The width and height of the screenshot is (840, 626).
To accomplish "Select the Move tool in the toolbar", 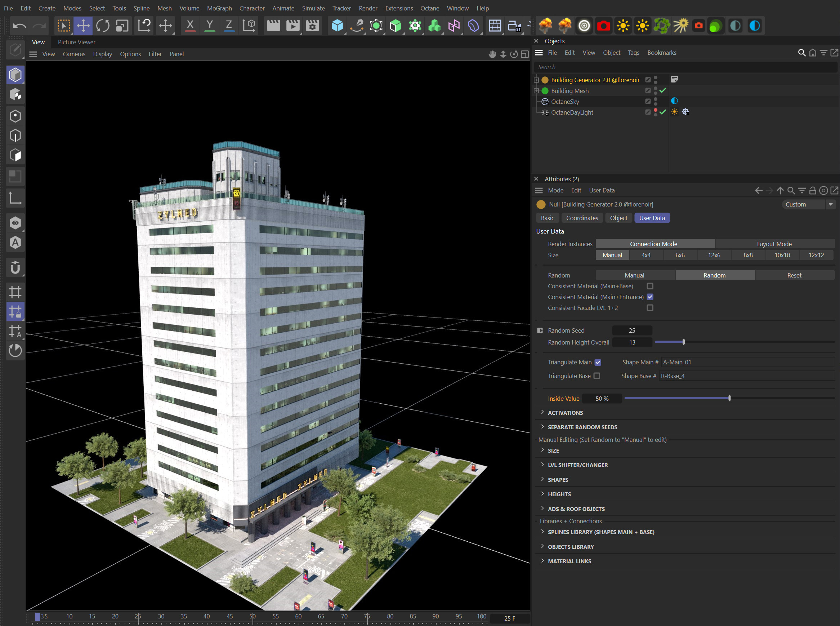I will tap(83, 25).
